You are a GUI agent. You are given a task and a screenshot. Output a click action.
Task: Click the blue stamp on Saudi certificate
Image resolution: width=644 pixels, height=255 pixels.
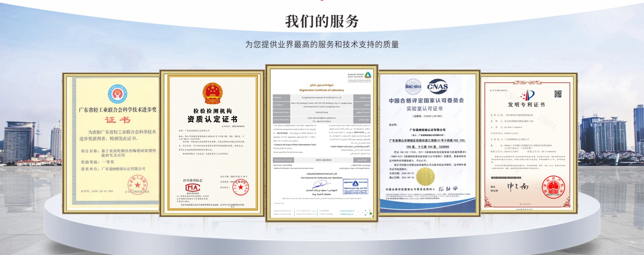coord(355,186)
